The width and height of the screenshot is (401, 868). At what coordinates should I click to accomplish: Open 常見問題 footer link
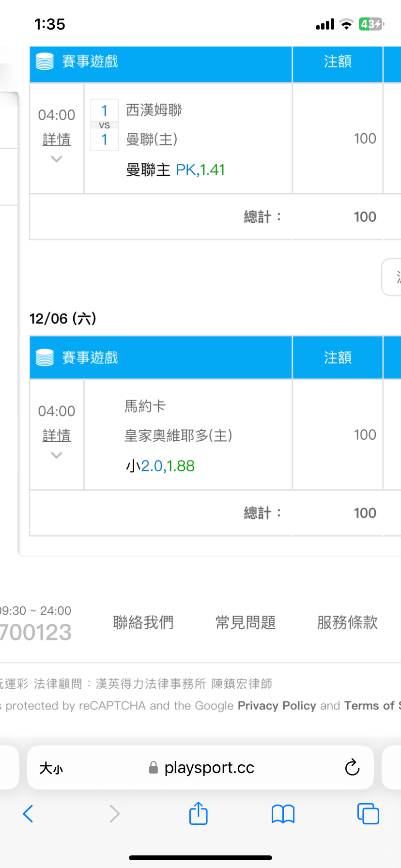click(x=246, y=622)
